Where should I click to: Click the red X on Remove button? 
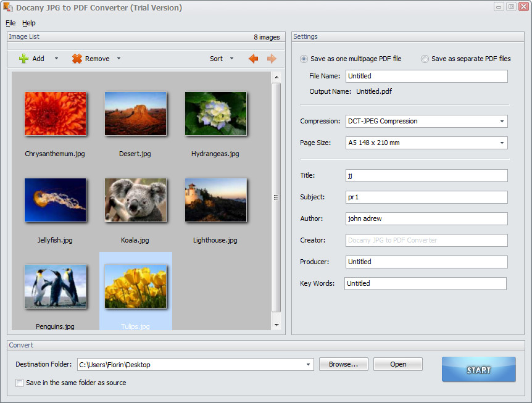point(77,59)
